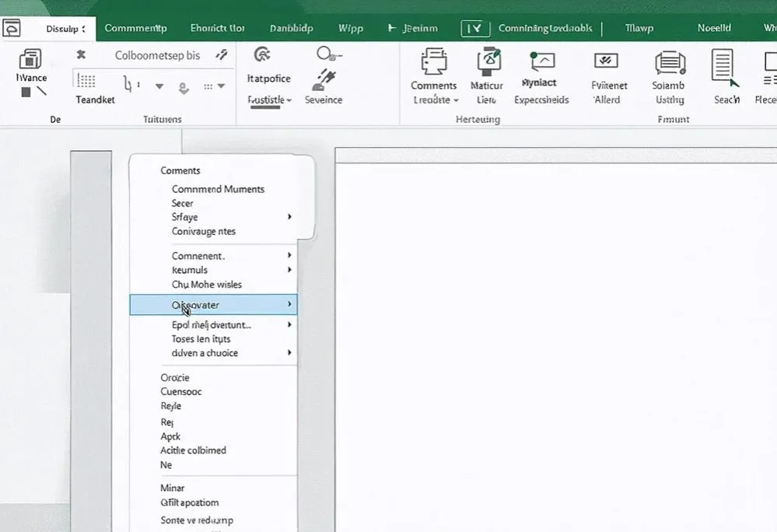Choose Chu Mohe wisles from context menu
Screen dimensions: 777x532
[x=206, y=285]
